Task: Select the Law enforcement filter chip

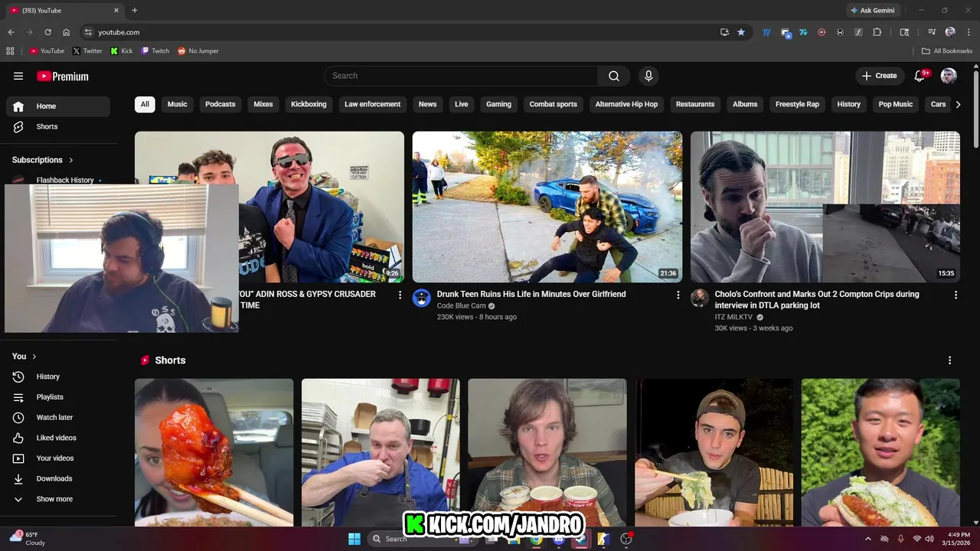Action: tap(372, 104)
